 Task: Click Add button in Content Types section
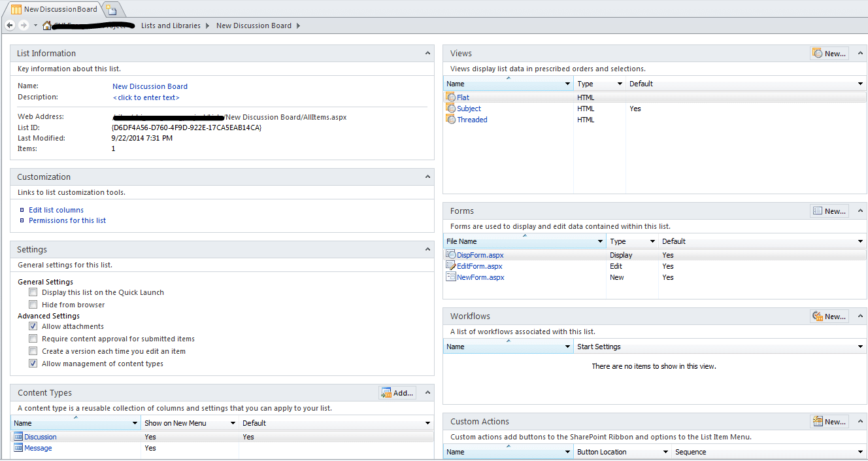[x=397, y=393]
